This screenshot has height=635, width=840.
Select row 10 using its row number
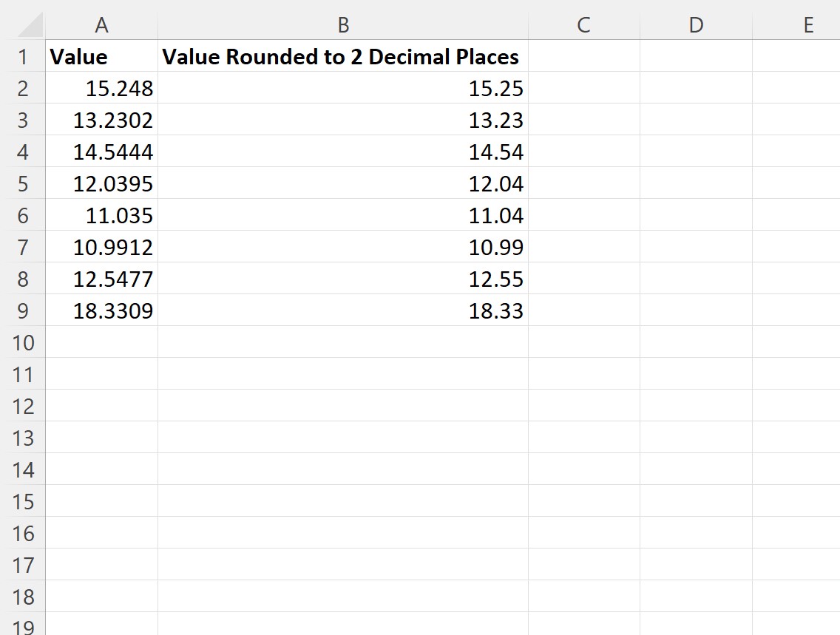23,342
